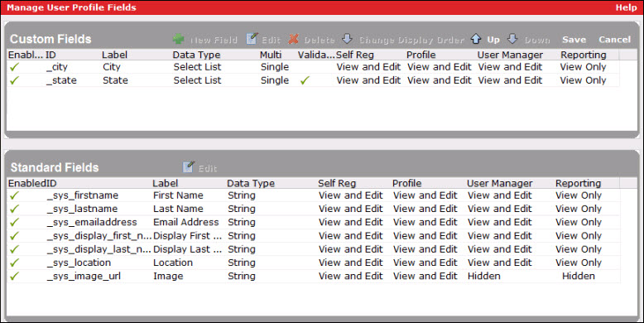Click User Manager Hidden in Image row
This screenshot has height=323, width=644.
(483, 276)
